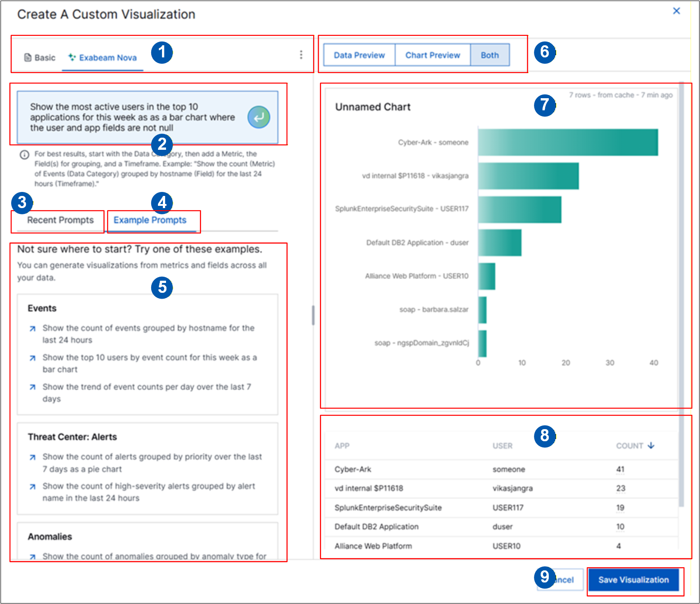The width and height of the screenshot is (700, 604).
Task: Use the top 10 users bar chart example
Action: click(150, 364)
